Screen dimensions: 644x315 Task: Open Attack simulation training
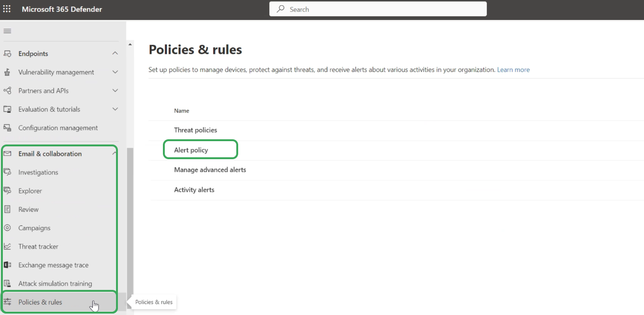tap(55, 283)
